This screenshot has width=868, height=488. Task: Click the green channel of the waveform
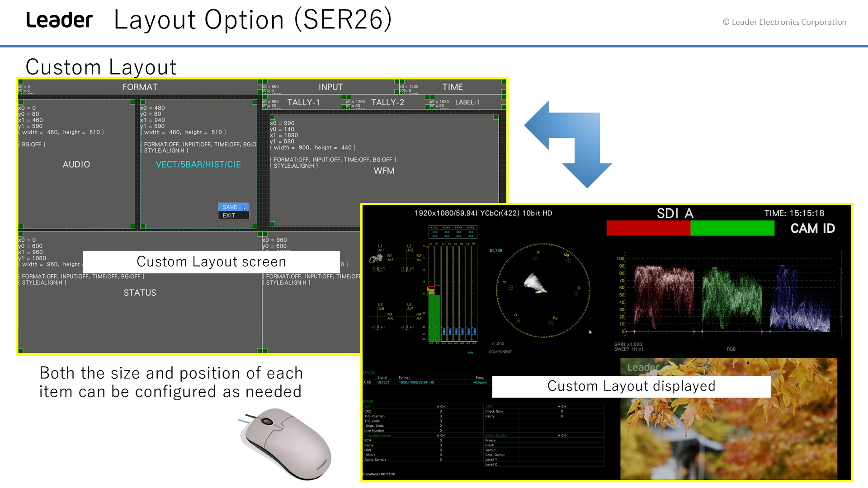click(x=731, y=297)
